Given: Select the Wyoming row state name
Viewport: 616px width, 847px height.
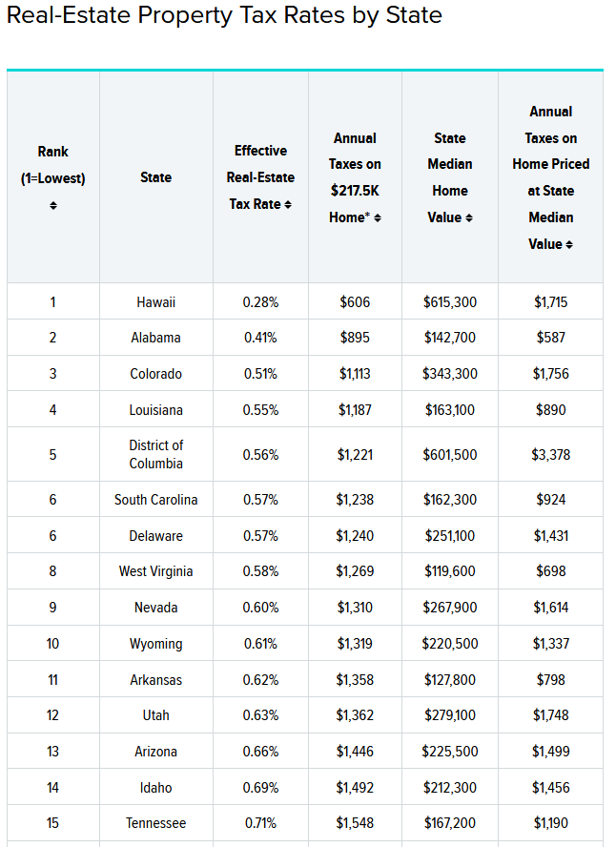Looking at the screenshot, I should coord(155,644).
